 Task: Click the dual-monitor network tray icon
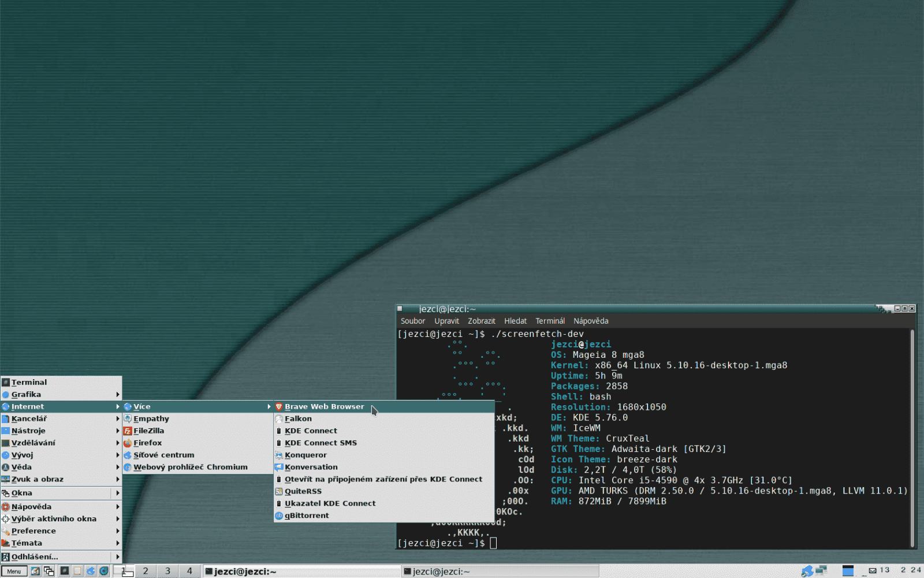pyautogui.click(x=821, y=571)
